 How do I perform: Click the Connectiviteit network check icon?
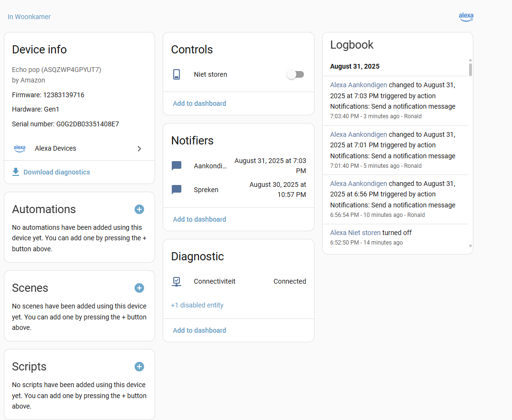point(177,281)
